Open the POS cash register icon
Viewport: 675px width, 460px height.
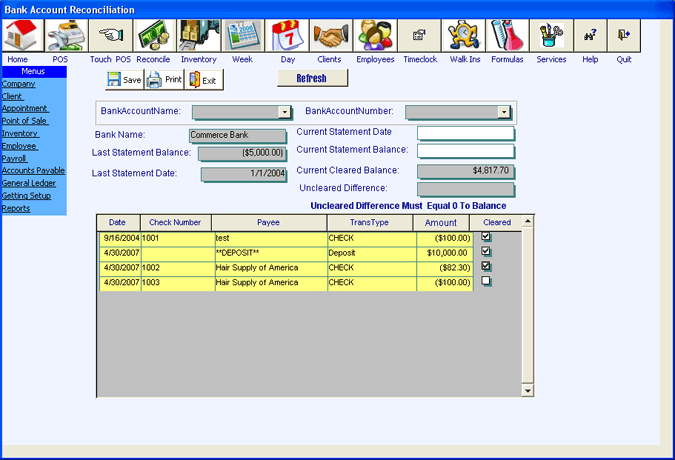point(67,36)
